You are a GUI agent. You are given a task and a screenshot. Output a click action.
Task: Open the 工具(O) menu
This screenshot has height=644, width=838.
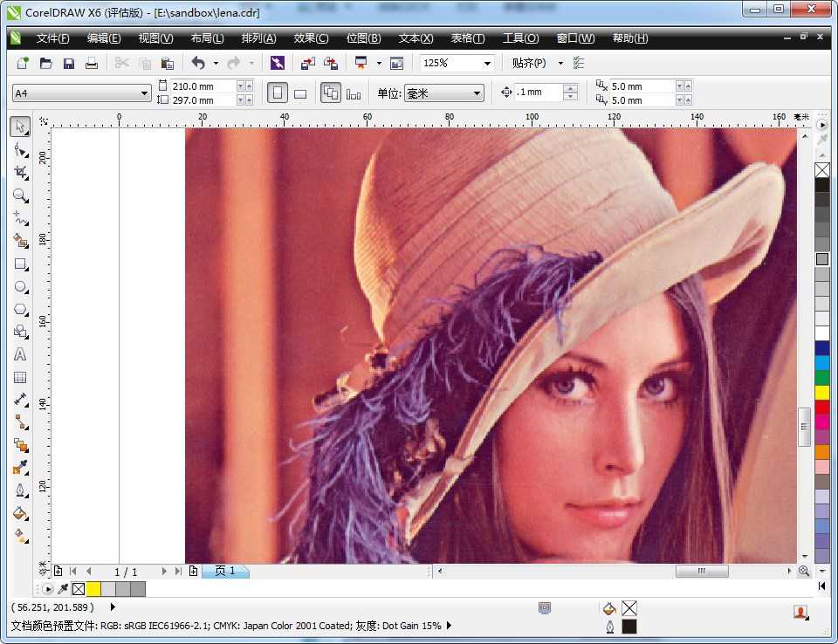520,38
